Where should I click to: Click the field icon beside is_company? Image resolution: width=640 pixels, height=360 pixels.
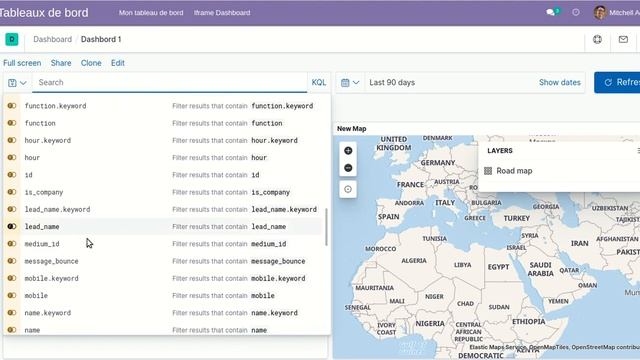pos(12,192)
